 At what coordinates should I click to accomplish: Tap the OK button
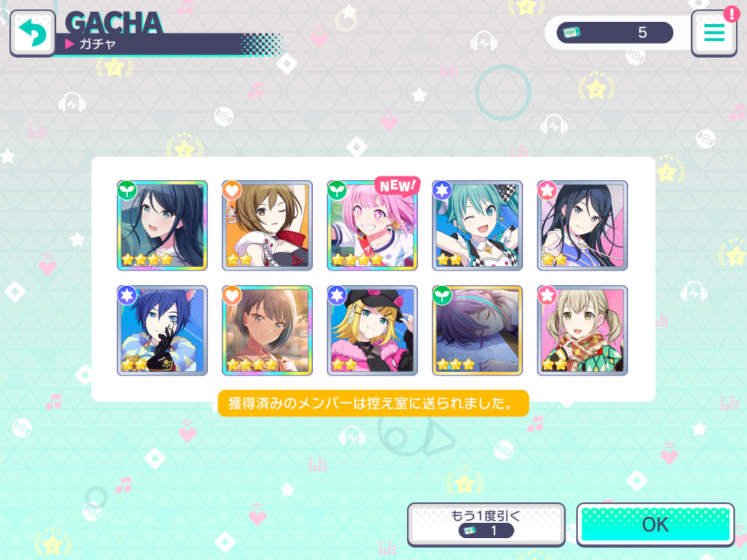tap(656, 524)
